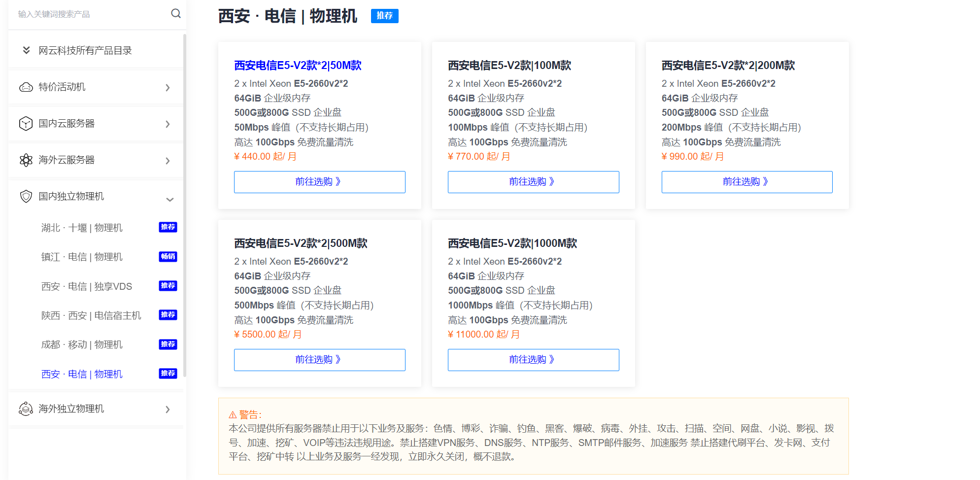
Task: Open the 西安电信E5-V2款*2|50M款 title link
Action: pyautogui.click(x=298, y=66)
